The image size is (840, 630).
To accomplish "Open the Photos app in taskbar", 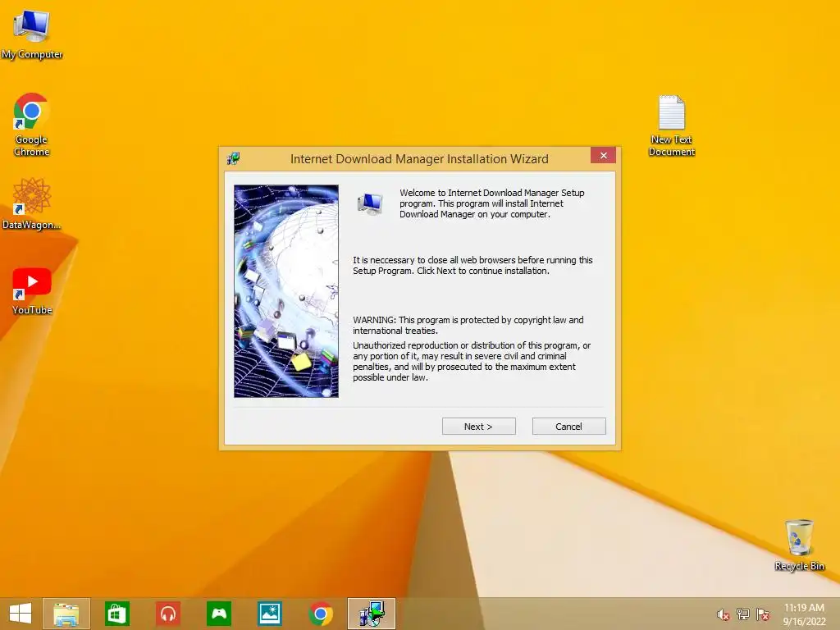I will pos(270,614).
